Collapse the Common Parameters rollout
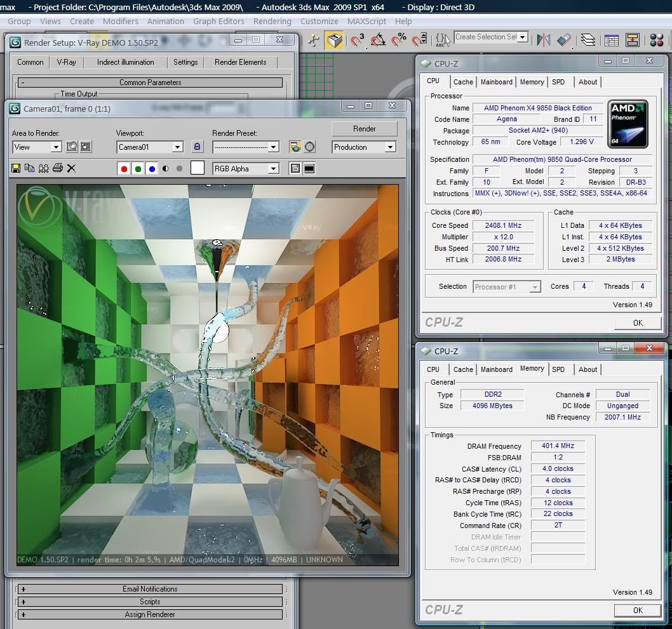The width and height of the screenshot is (672, 629). click(150, 83)
